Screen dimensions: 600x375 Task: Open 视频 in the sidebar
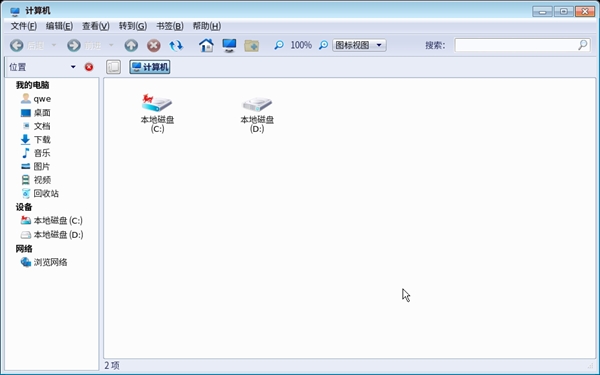coord(36,179)
